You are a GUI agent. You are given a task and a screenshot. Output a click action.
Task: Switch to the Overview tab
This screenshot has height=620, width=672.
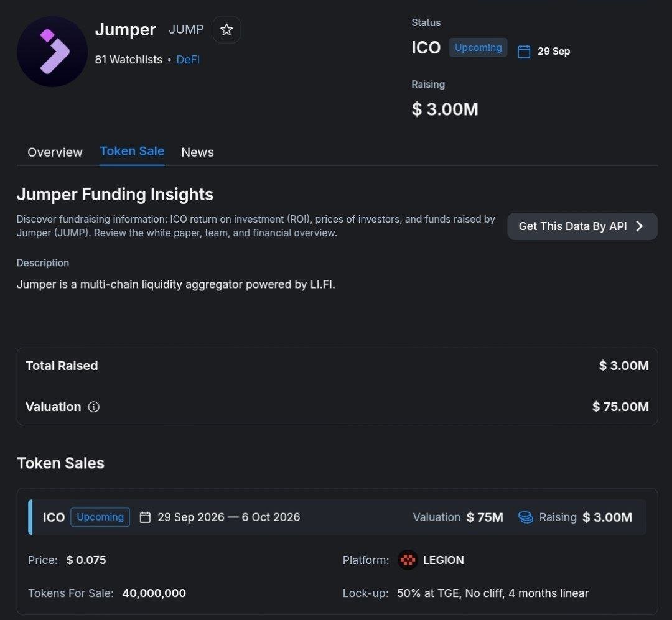click(x=55, y=152)
